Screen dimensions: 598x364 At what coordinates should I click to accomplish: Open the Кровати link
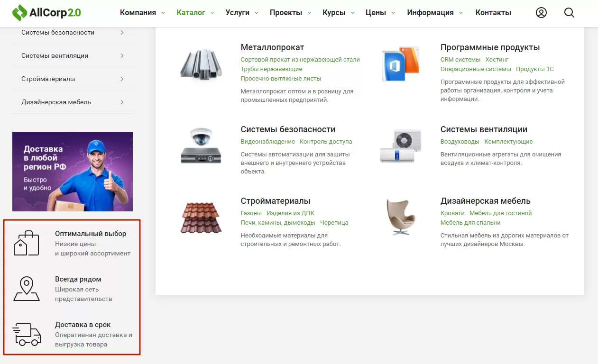pos(452,213)
